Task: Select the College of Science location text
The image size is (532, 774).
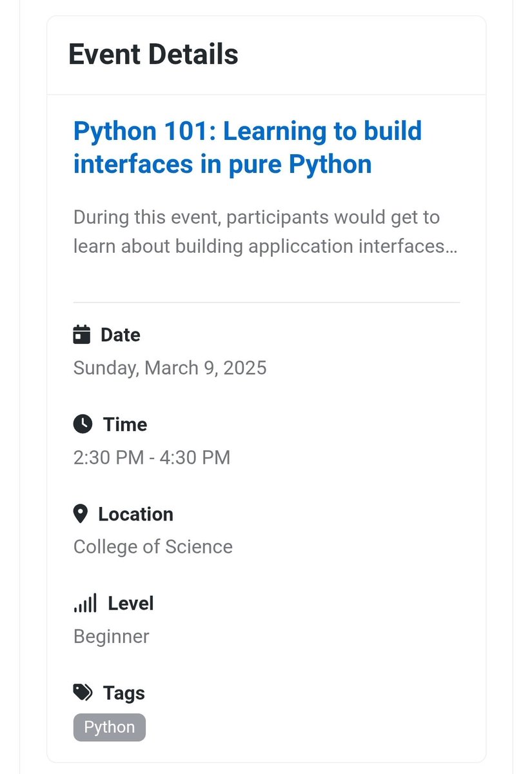Action: point(153,547)
